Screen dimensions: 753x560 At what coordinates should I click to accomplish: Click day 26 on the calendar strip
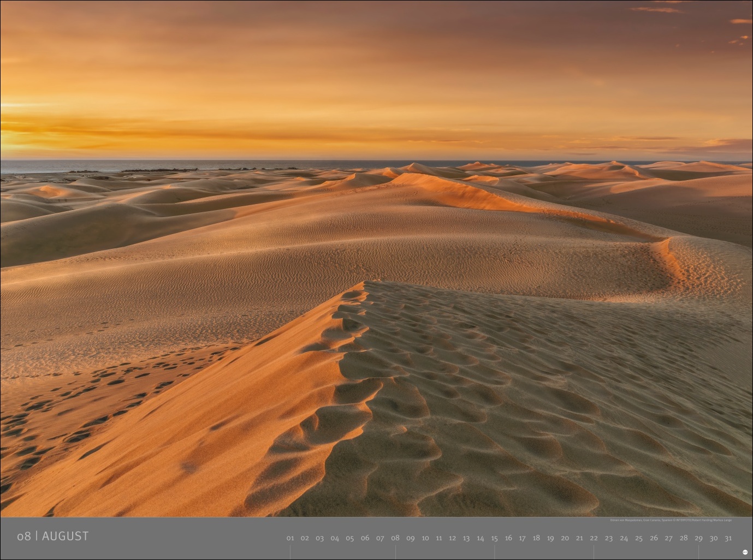point(654,538)
